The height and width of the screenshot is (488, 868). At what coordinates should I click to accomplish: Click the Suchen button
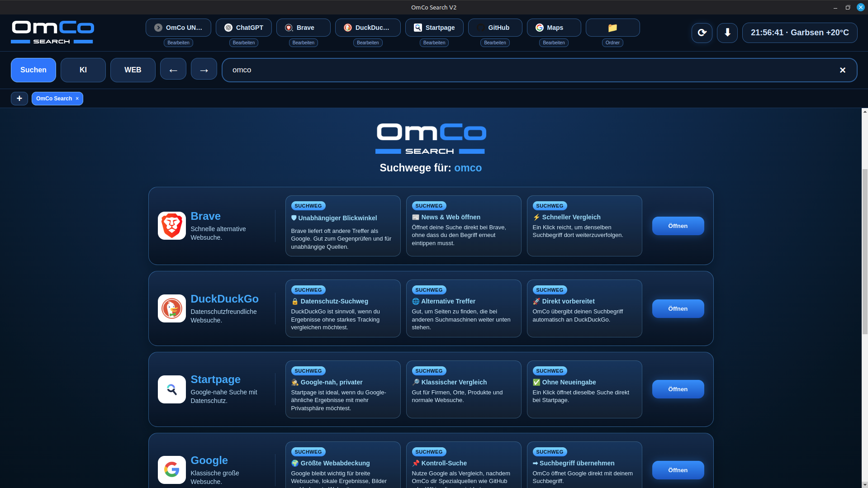(33, 70)
